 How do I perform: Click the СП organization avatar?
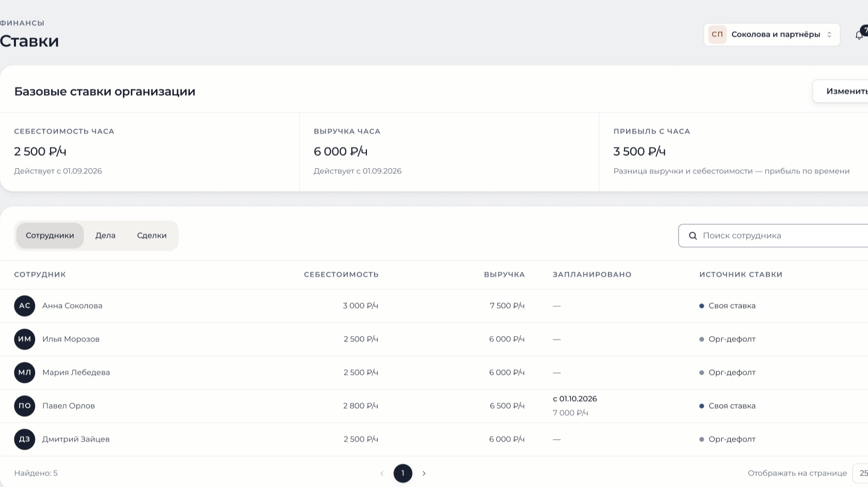[717, 35]
